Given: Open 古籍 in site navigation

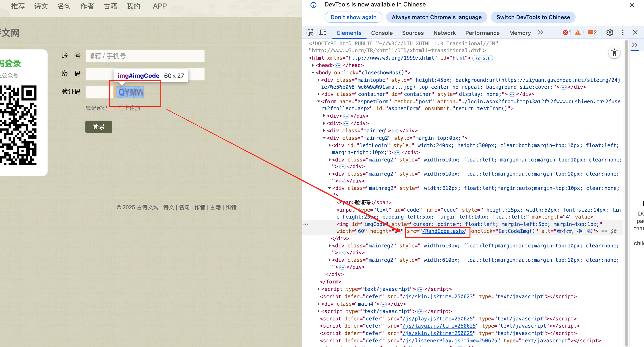Looking at the screenshot, I should [110, 6].
